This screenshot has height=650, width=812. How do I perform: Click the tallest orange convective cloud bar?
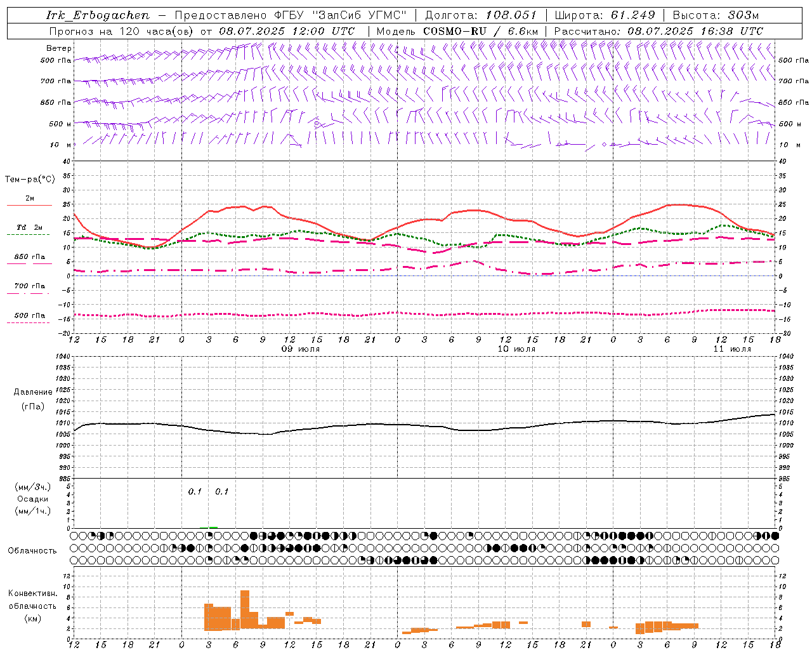(x=245, y=609)
